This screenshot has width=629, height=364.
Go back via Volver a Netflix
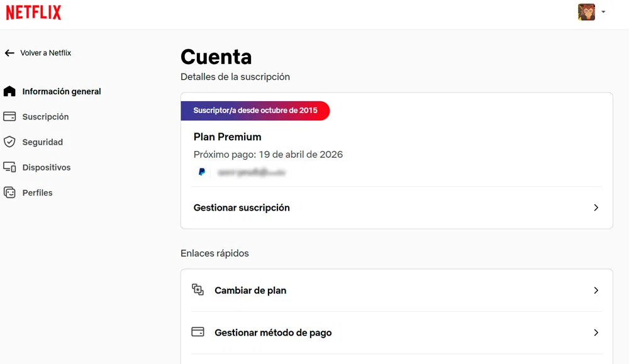[x=46, y=53]
